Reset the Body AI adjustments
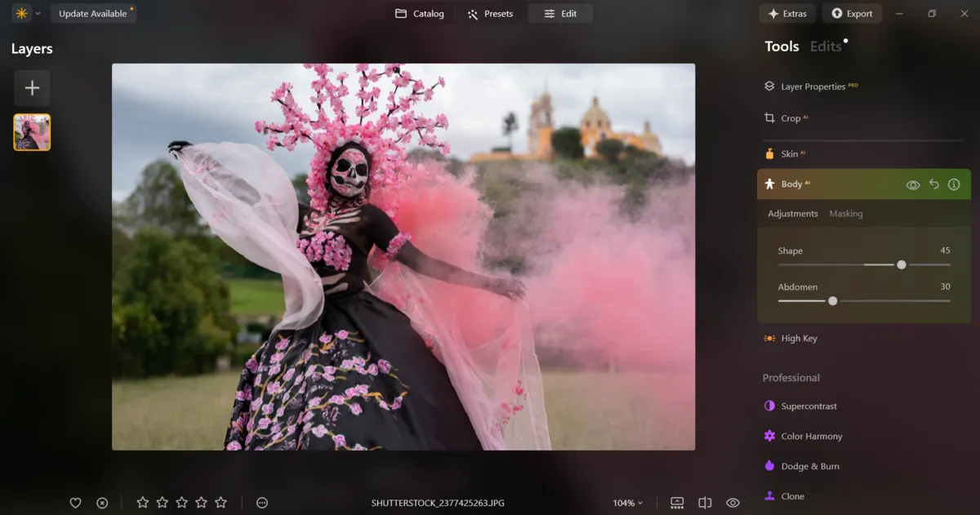 coord(933,184)
